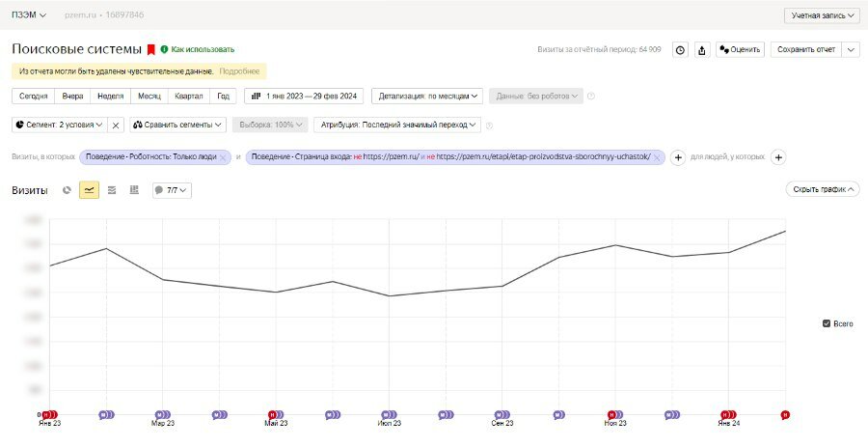868x447 pixels.
Task: Click annotation markers at Янв 23
Action: [50, 414]
